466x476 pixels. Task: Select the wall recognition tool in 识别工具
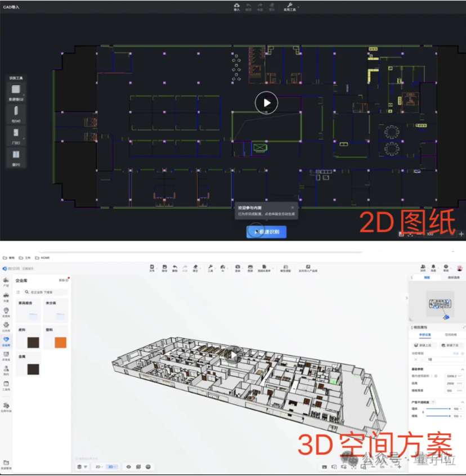point(16,90)
